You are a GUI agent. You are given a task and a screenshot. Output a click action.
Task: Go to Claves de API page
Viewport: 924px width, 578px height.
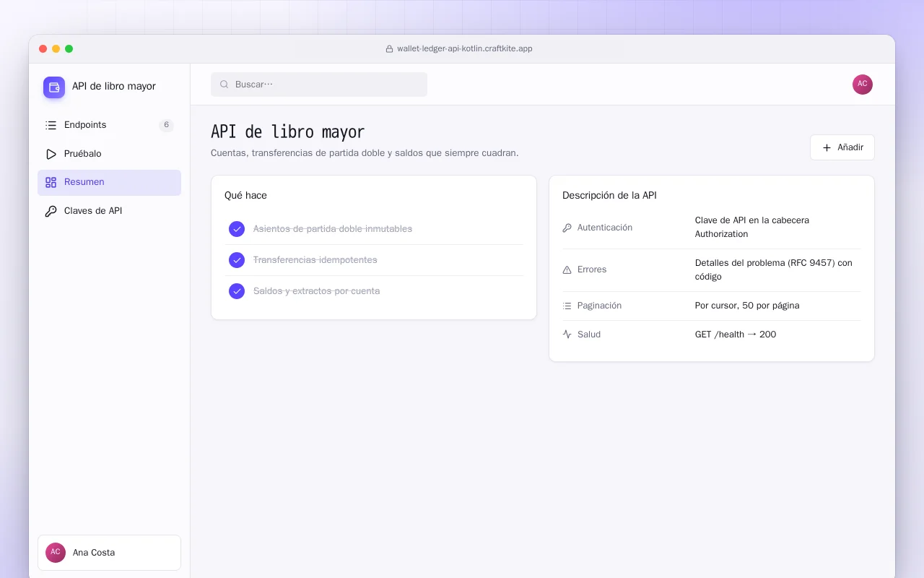(109, 211)
